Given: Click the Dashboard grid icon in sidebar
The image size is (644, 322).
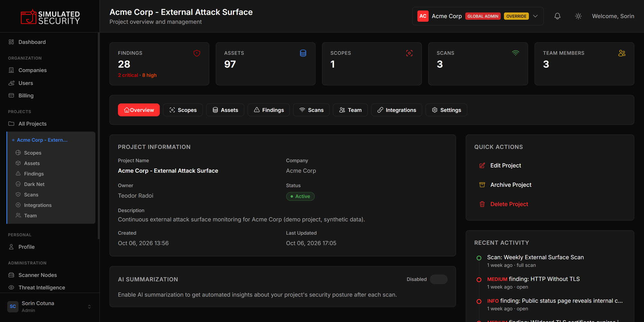Looking at the screenshot, I should coord(11,42).
